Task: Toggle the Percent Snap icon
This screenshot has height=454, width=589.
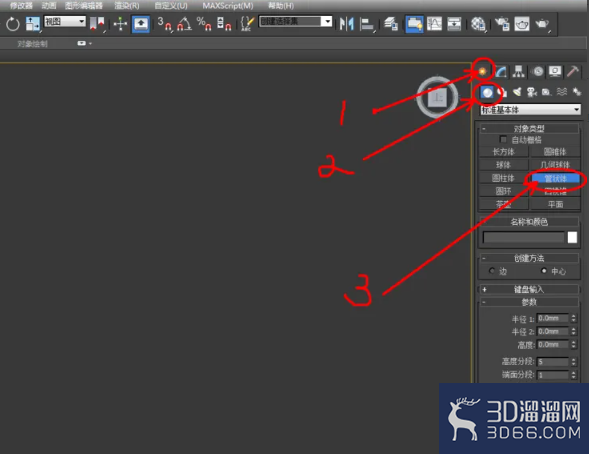Action: point(204,24)
